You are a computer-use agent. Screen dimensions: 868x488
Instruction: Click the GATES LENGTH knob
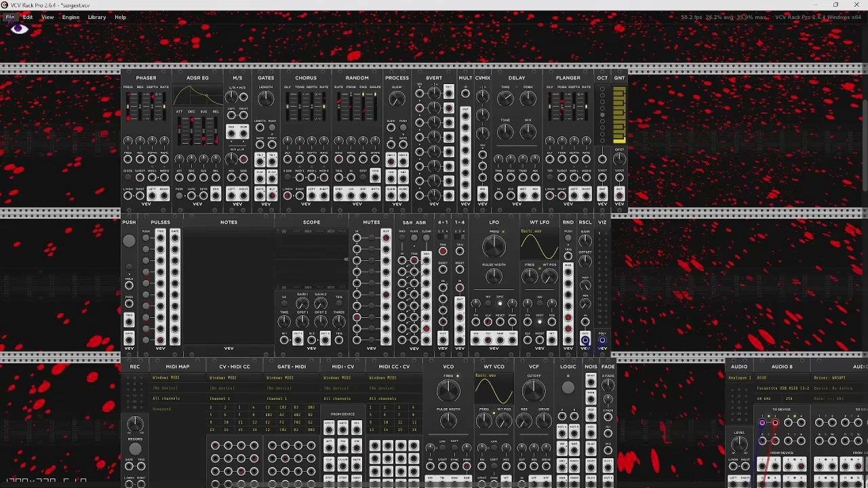coord(266,99)
